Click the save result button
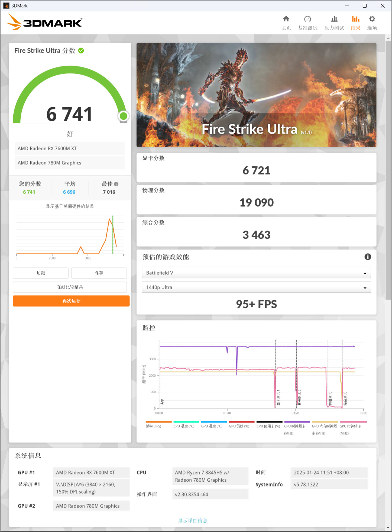This screenshot has width=392, height=532. tap(99, 273)
